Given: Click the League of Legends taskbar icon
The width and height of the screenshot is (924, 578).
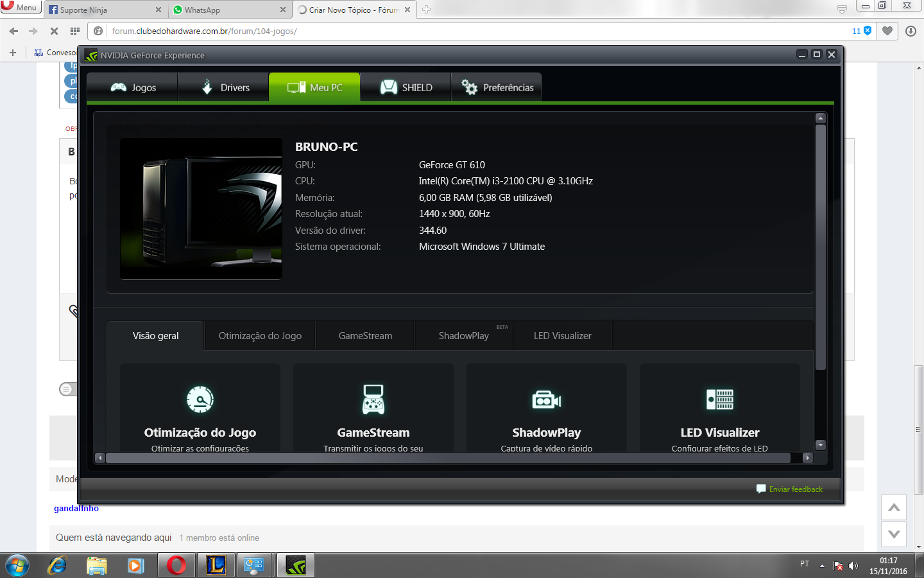Looking at the screenshot, I should [216, 565].
